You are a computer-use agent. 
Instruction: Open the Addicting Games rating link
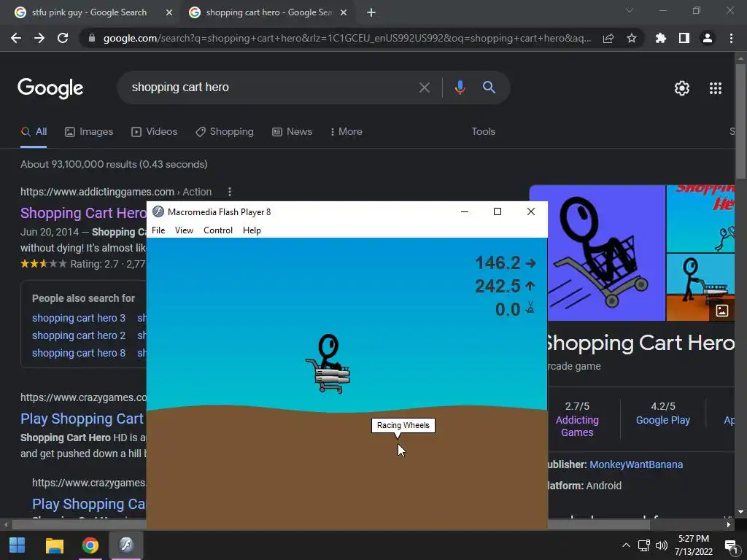pos(577,426)
